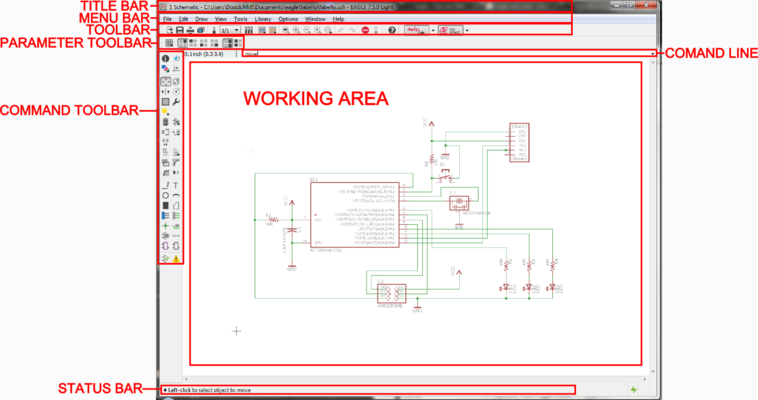
Task: Expand the dropdown after the DesignLink button
Action: (x=431, y=31)
